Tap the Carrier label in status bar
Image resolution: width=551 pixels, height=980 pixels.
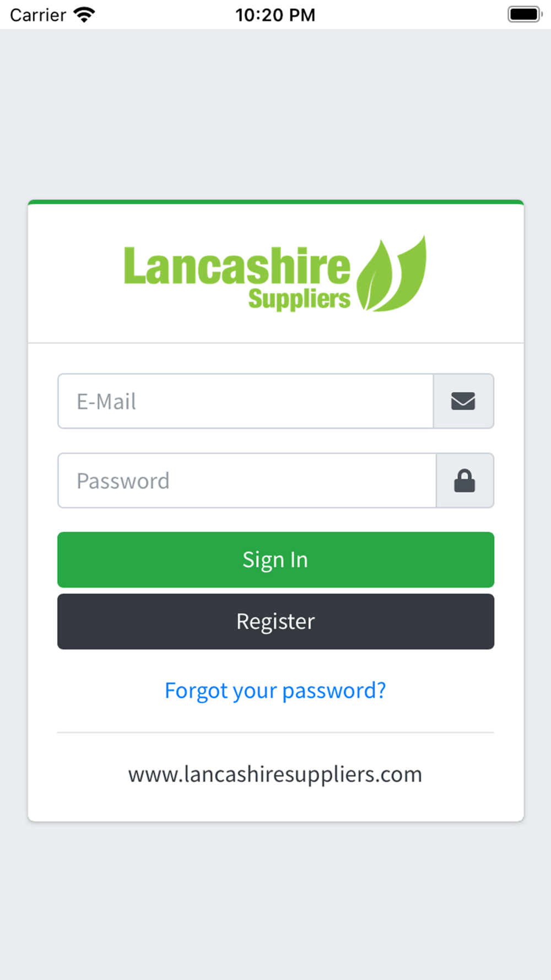[38, 15]
